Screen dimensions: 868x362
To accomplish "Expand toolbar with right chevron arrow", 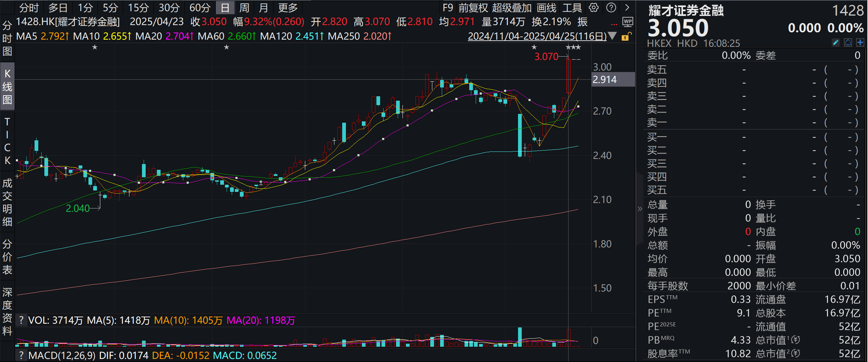I will tap(627, 7).
